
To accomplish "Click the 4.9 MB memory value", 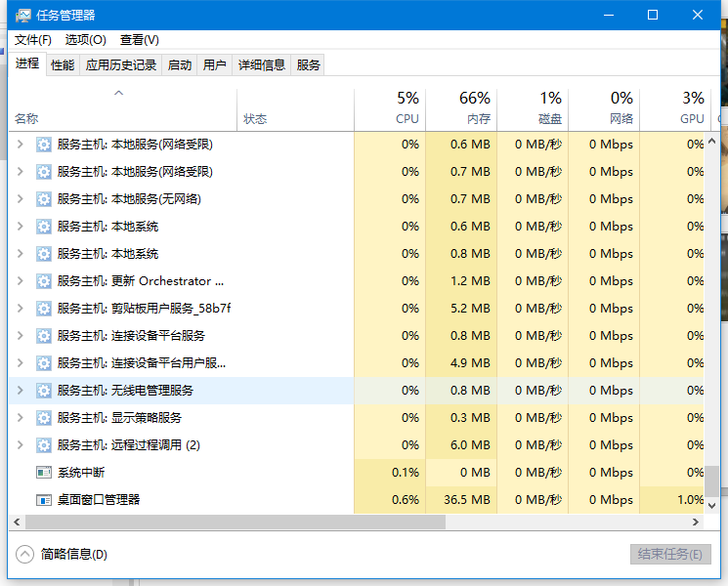I will coord(470,363).
